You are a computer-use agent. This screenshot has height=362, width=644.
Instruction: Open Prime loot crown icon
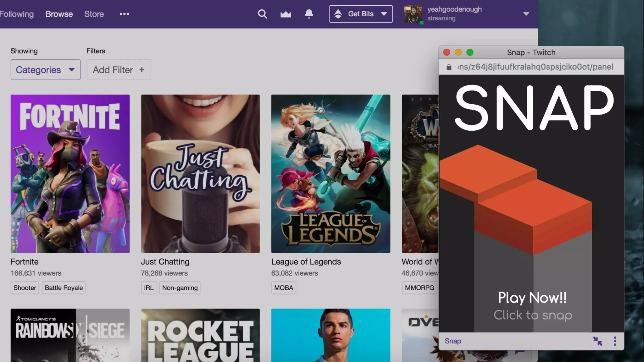point(286,14)
